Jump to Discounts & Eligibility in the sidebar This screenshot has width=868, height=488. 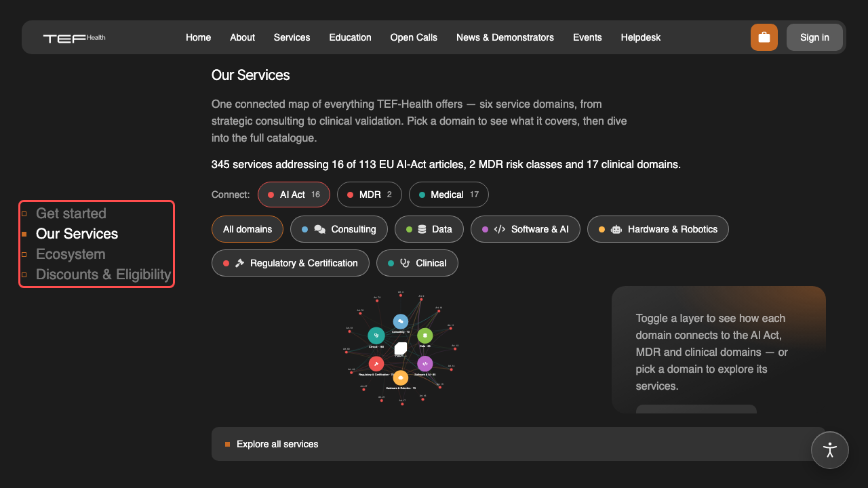(104, 274)
